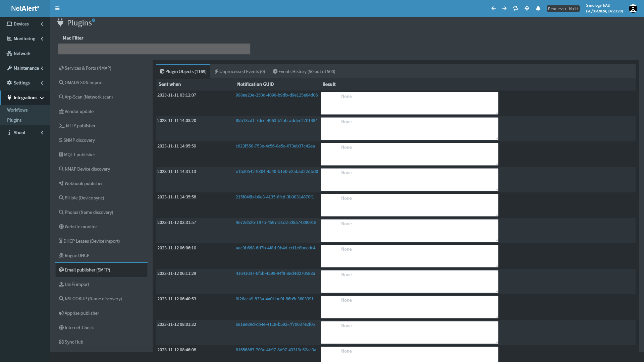
Task: Click the help dot beside Plugins title
Action: tap(94, 20)
